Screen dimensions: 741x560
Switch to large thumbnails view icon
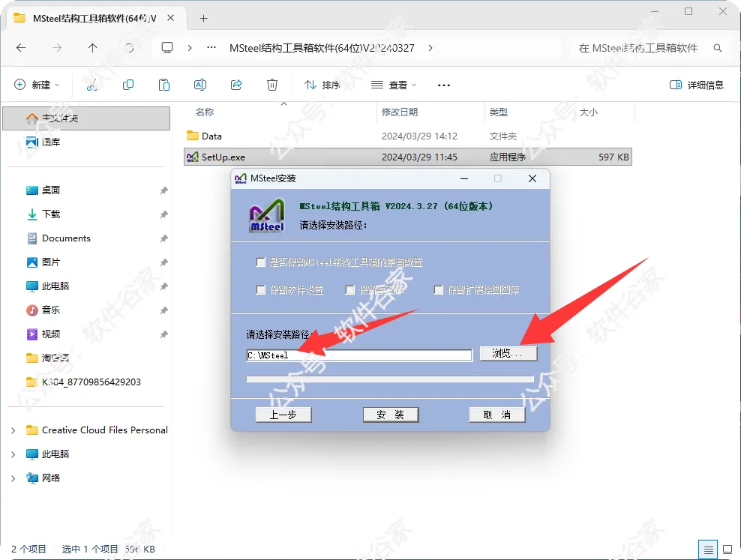[x=727, y=550]
